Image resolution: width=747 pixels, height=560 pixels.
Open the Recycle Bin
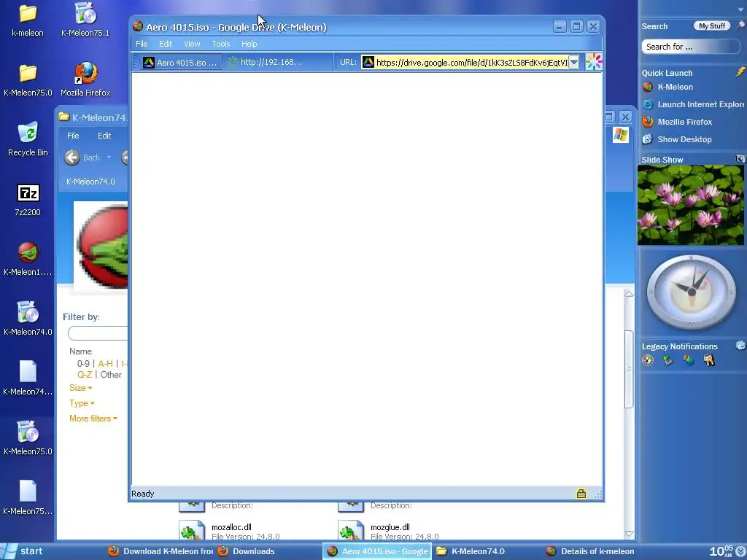(28, 139)
